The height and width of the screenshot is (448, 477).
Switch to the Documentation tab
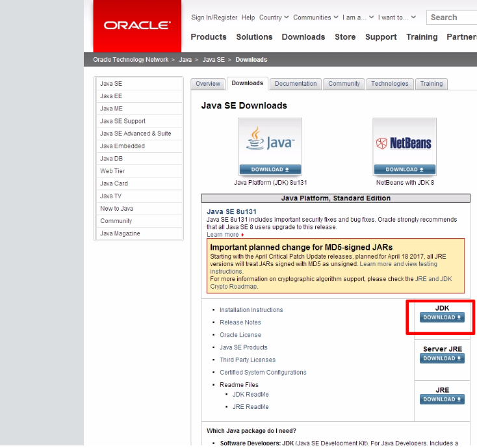coord(296,84)
